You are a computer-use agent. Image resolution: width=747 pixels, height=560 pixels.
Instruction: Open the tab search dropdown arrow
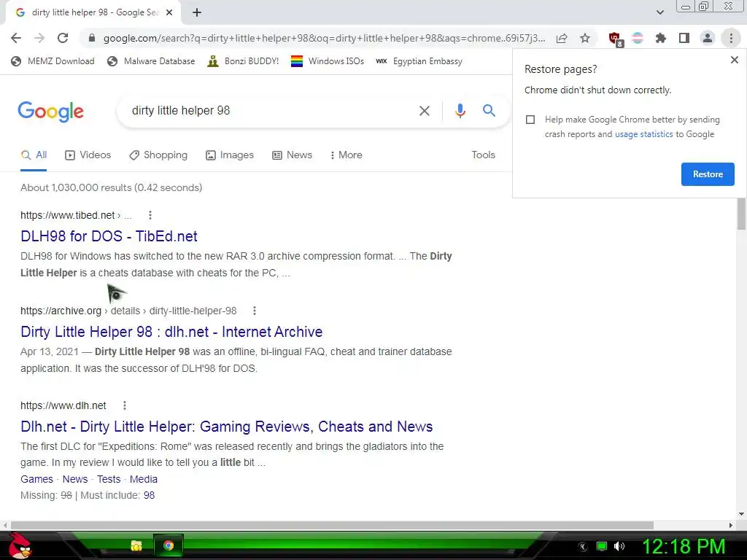click(659, 12)
